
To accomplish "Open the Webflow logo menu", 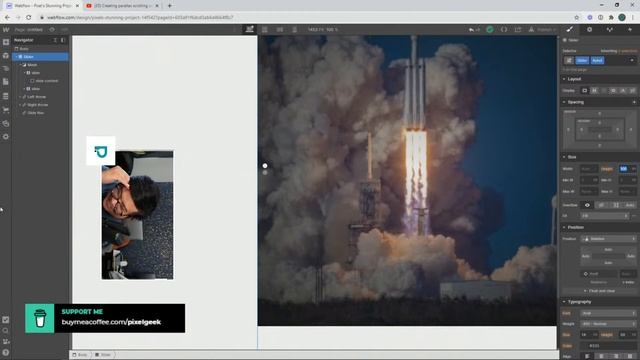I will (x=6, y=29).
